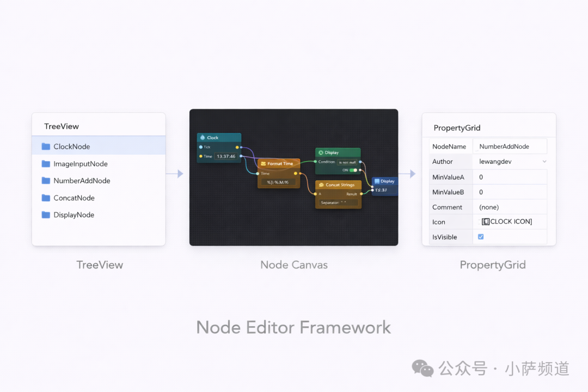Click the Result label in Concat Strings node
Screen dimensions: 588x392
[x=352, y=194]
